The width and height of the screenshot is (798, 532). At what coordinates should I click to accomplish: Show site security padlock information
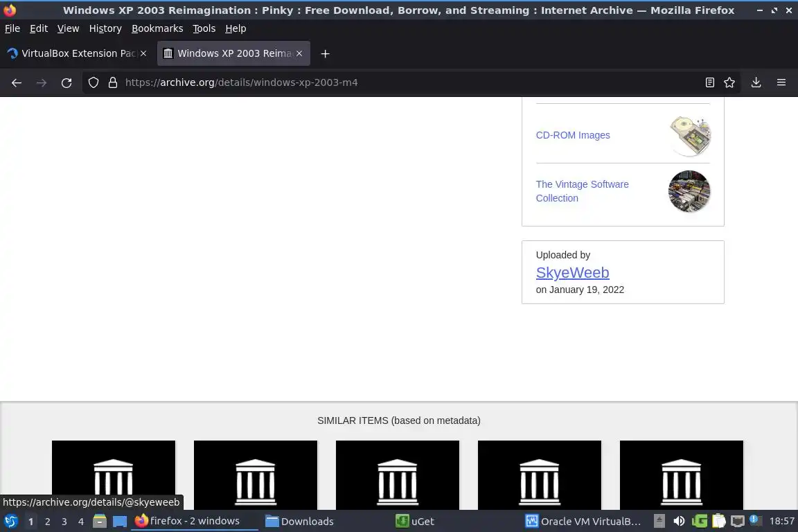(x=113, y=82)
